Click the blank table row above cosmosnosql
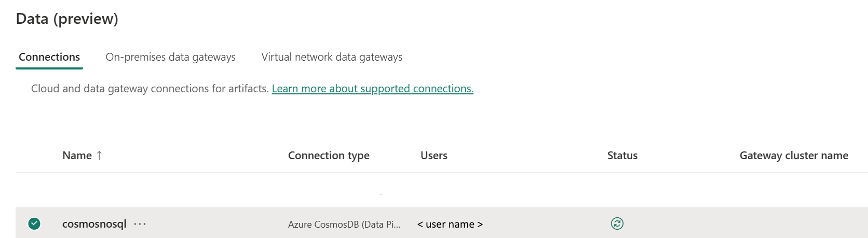Image resolution: width=868 pixels, height=238 pixels. click(x=363, y=190)
